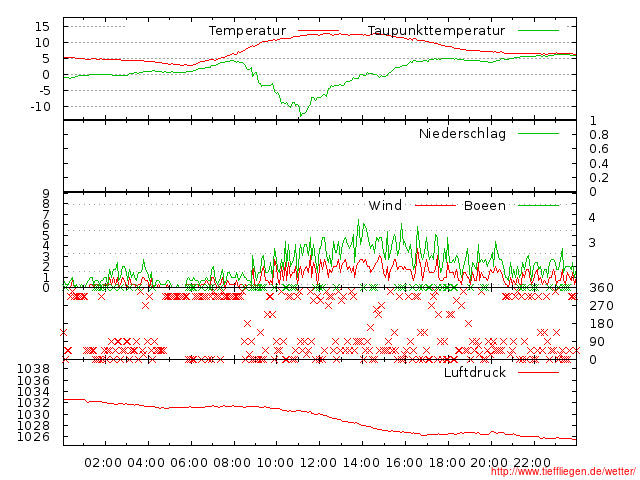Click red line sample beside Luftdruck
640x480 pixels.
point(538,372)
